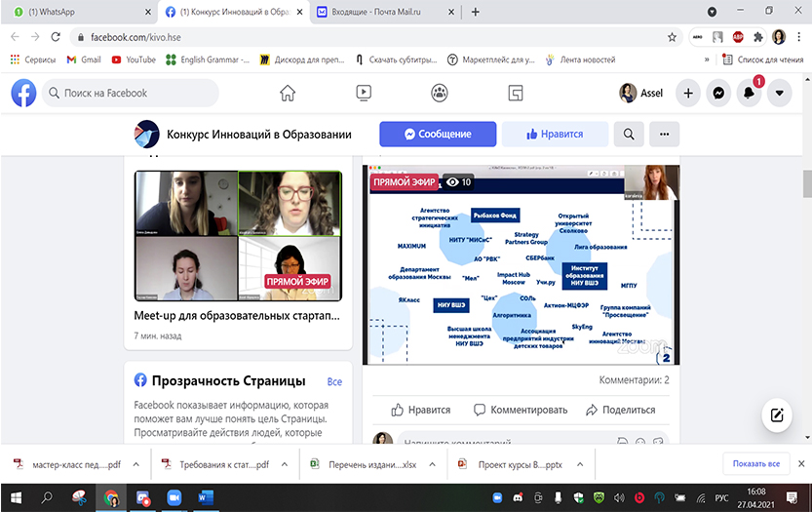The height and width of the screenshot is (512, 812).
Task: Open Facebook Watch video icon
Action: point(364,94)
